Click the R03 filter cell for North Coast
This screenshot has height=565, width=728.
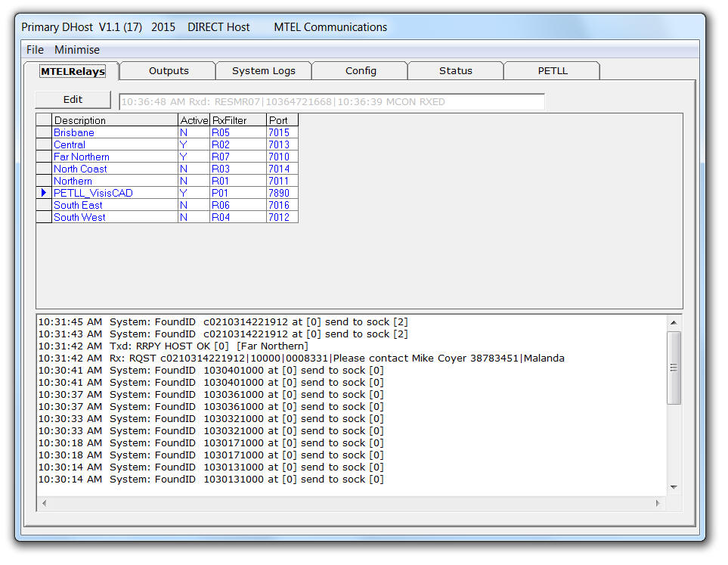point(221,169)
